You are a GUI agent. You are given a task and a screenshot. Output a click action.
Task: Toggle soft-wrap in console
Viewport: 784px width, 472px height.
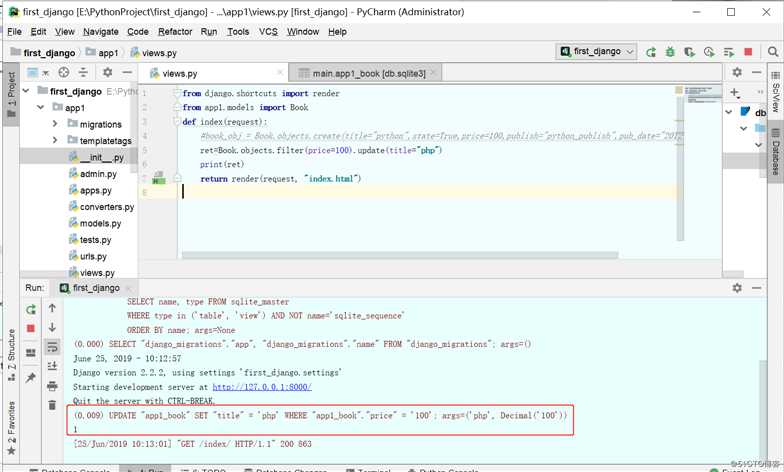click(52, 346)
